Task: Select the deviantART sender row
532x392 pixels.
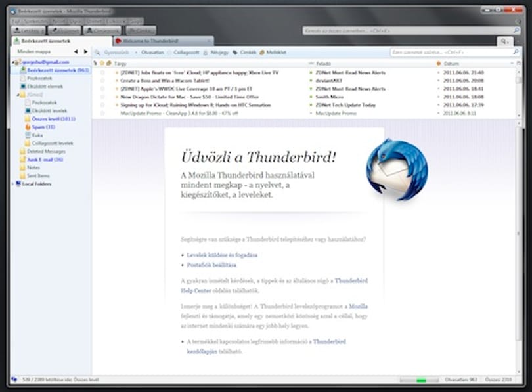Action: [329, 81]
